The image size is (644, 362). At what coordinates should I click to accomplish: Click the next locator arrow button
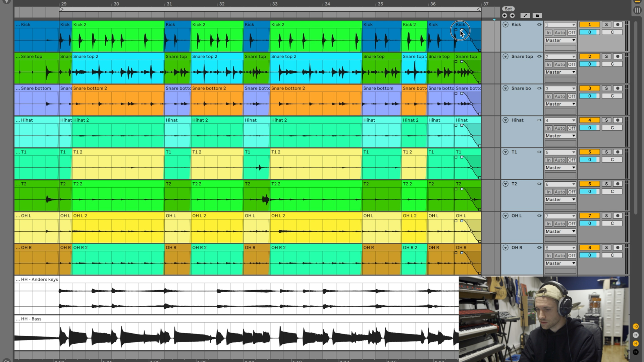[512, 15]
